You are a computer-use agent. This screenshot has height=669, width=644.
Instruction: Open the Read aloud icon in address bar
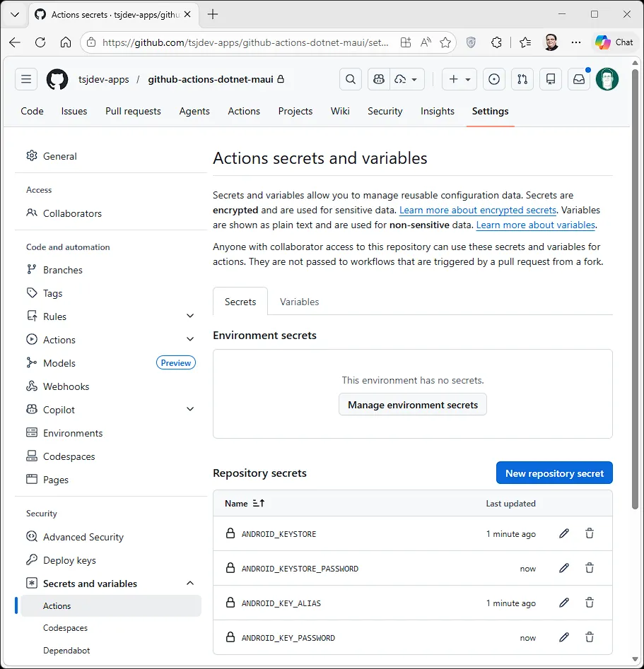(x=426, y=42)
